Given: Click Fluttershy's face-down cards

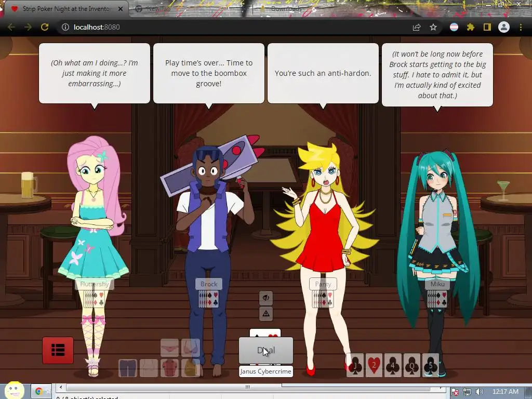Looking at the screenshot, I should click(x=95, y=299).
